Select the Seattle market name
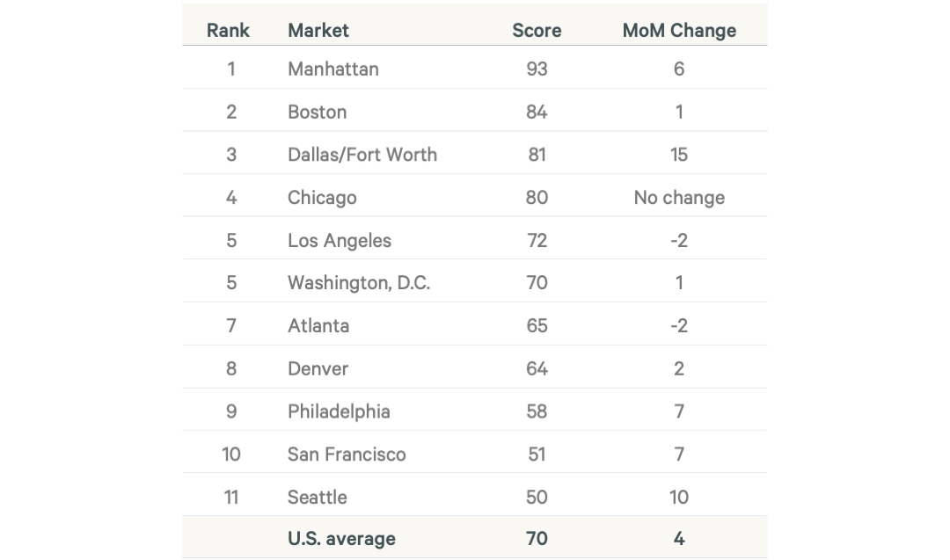Screen dimensions: 950x560 coord(318,497)
